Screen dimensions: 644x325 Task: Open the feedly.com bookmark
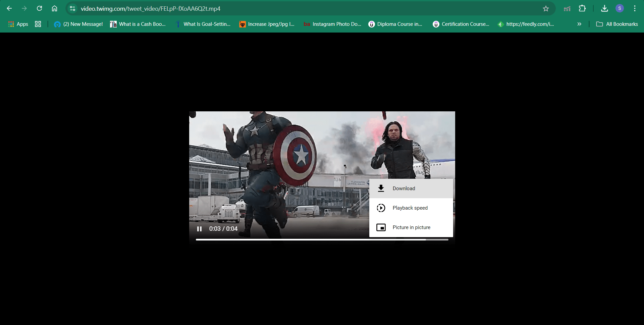[526, 24]
